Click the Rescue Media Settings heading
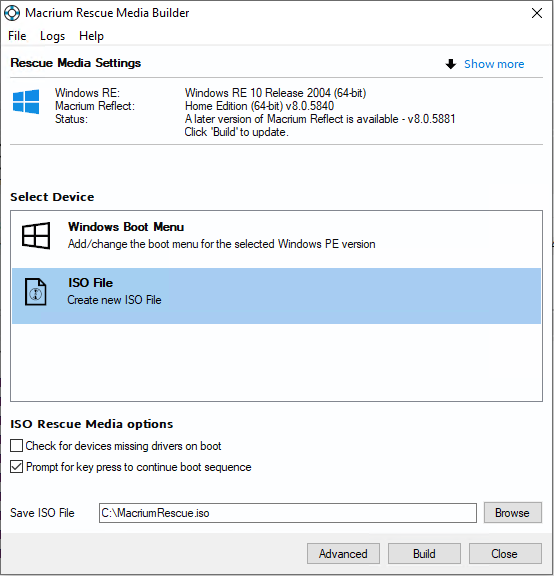The image size is (554, 576). [75, 63]
